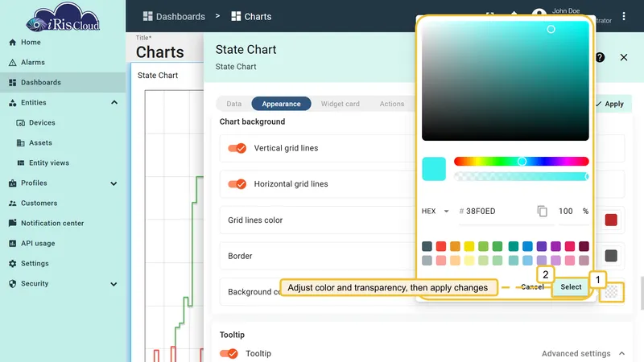Switch to the Widget card tab
The width and height of the screenshot is (644, 362).
340,104
